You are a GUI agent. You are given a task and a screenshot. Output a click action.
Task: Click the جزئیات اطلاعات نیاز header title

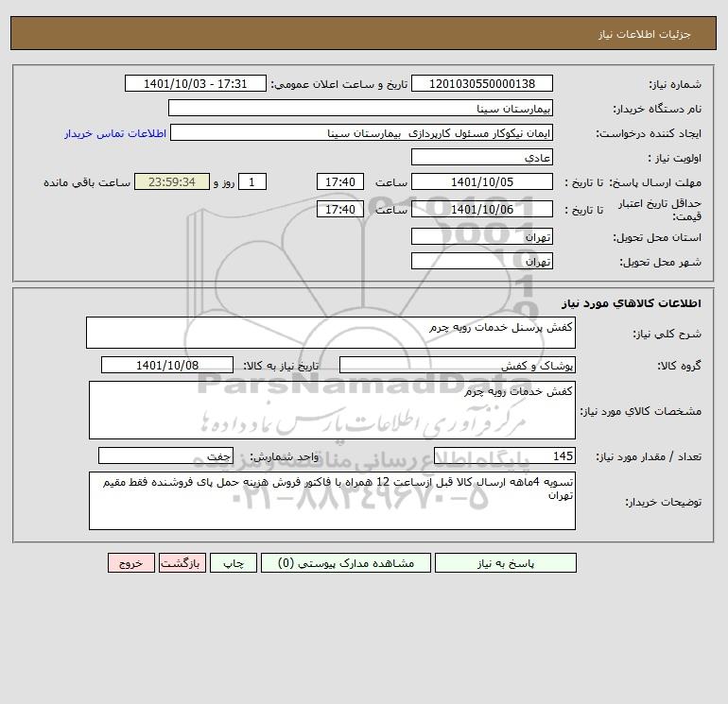pos(645,34)
